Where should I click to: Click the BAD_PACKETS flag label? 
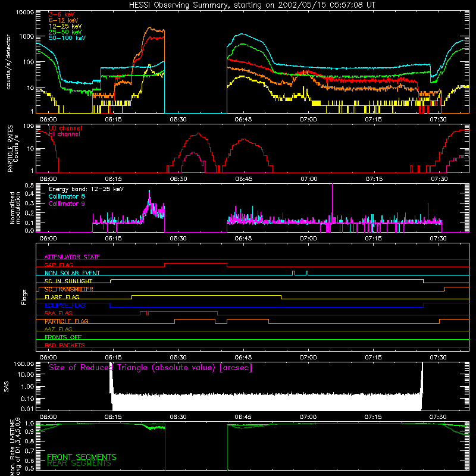pos(65,345)
